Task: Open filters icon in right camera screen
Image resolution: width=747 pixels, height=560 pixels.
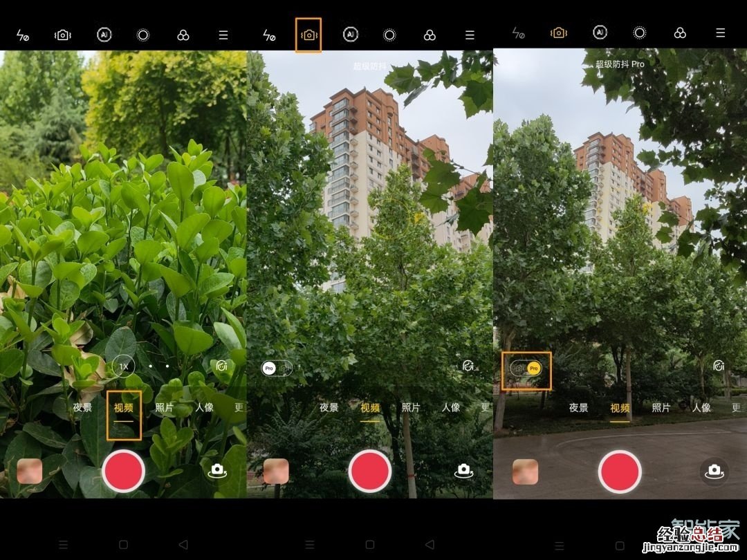Action: [x=680, y=33]
